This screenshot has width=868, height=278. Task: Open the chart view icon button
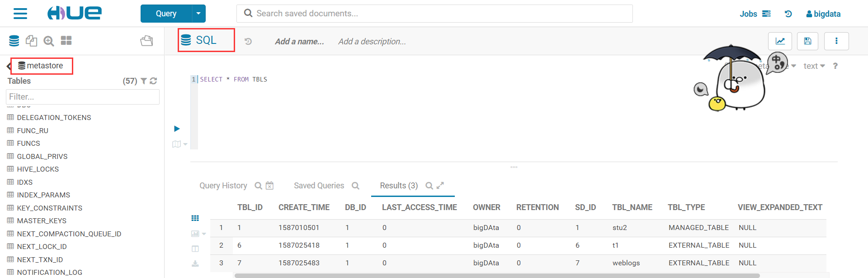click(780, 41)
